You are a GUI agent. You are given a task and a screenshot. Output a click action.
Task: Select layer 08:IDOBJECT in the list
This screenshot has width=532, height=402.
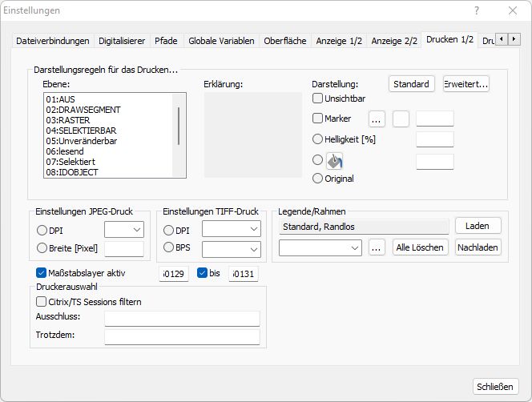(109, 172)
